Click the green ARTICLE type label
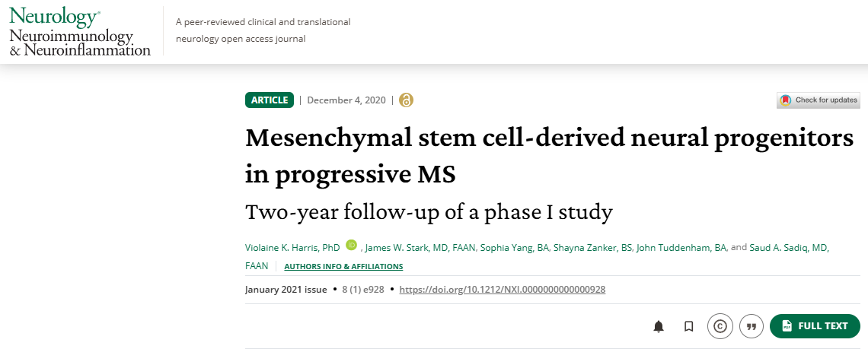This screenshot has width=868, height=349. pos(270,100)
